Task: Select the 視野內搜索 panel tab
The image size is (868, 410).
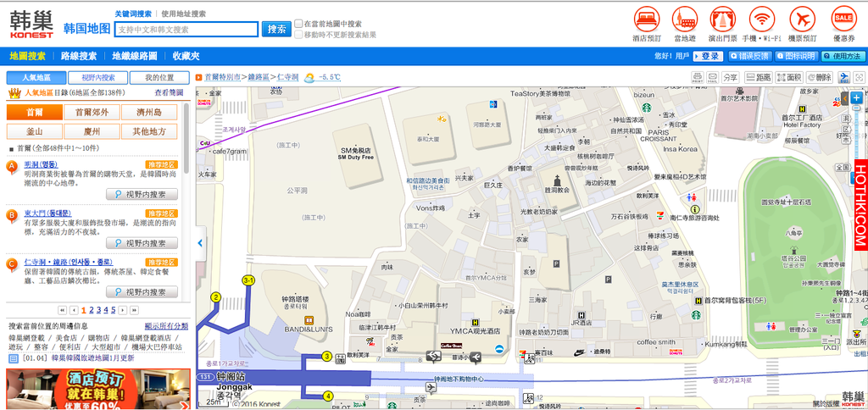Action: pos(98,77)
